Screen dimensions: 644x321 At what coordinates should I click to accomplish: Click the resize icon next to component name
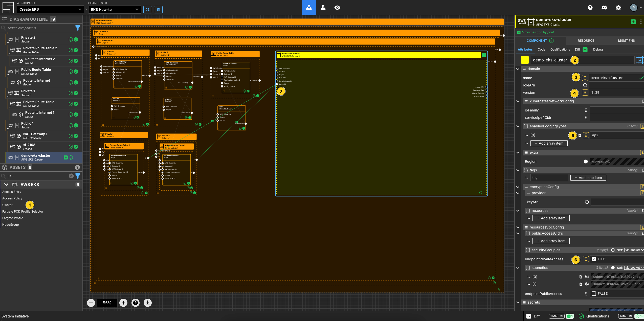click(640, 60)
